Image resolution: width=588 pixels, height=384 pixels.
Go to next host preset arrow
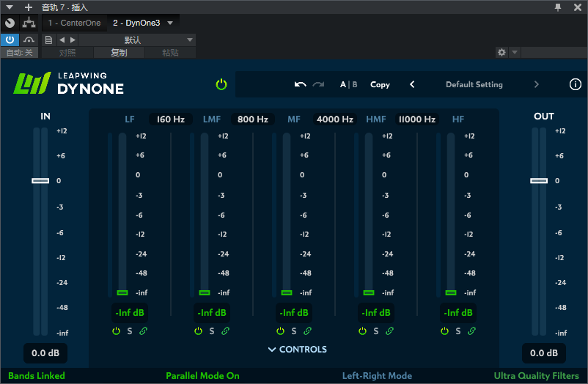click(x=73, y=40)
